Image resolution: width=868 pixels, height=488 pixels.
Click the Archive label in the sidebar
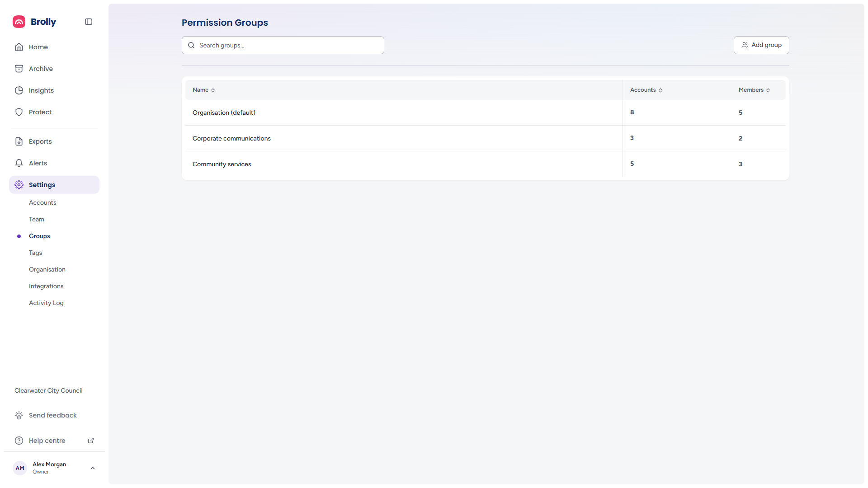[41, 69]
